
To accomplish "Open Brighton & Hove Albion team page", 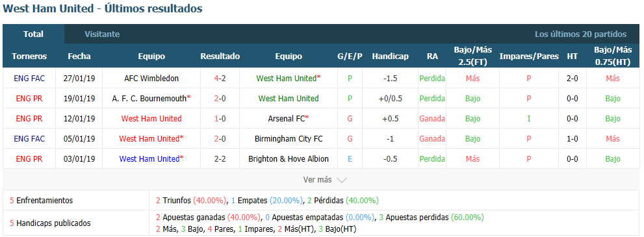I will [289, 158].
